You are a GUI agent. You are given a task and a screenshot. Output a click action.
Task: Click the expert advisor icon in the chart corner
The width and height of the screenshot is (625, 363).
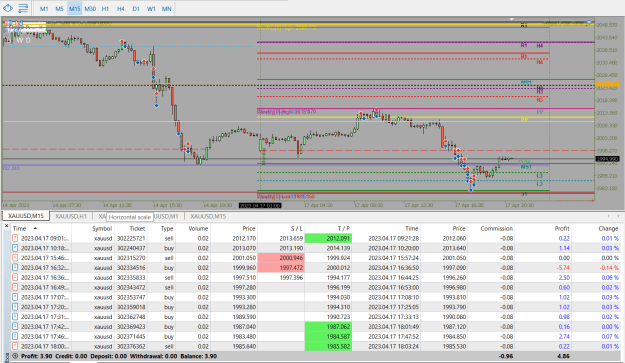coord(589,22)
